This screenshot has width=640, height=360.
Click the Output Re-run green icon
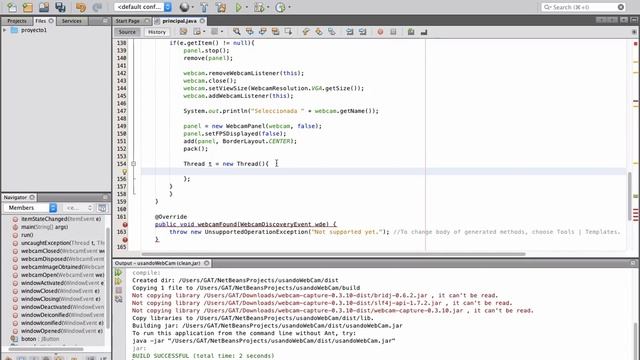pos(118,272)
